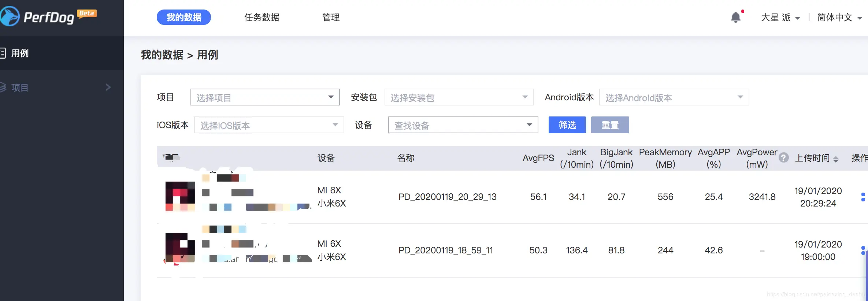Click the AvgPower help question mark icon
The height and width of the screenshot is (301, 868).
(x=783, y=158)
